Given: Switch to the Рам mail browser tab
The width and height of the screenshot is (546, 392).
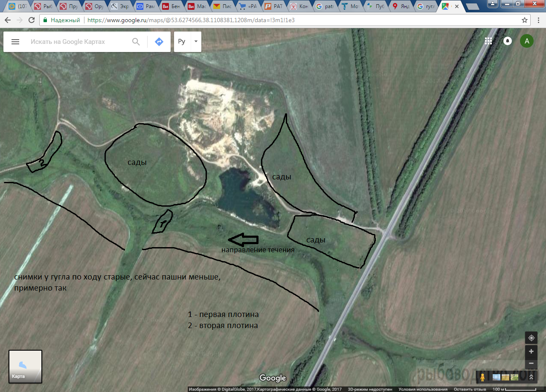Looking at the screenshot, I should pos(145,6).
